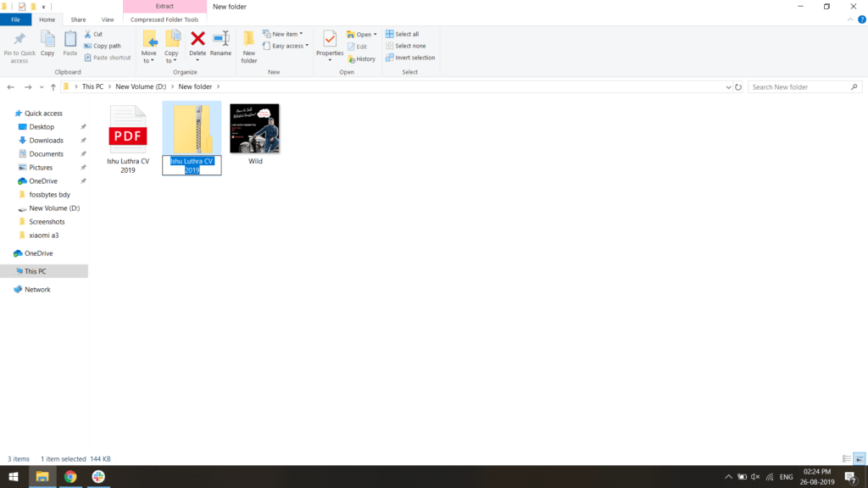The width and height of the screenshot is (868, 488).
Task: Expand the New item dropdown
Action: pos(283,34)
